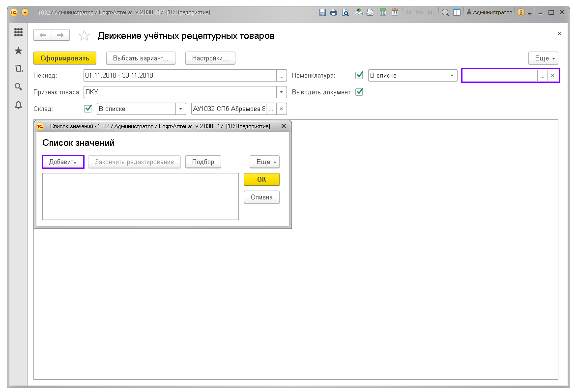Open the main report Еще menu
Viewport: 577px width, 392px height.
point(543,58)
